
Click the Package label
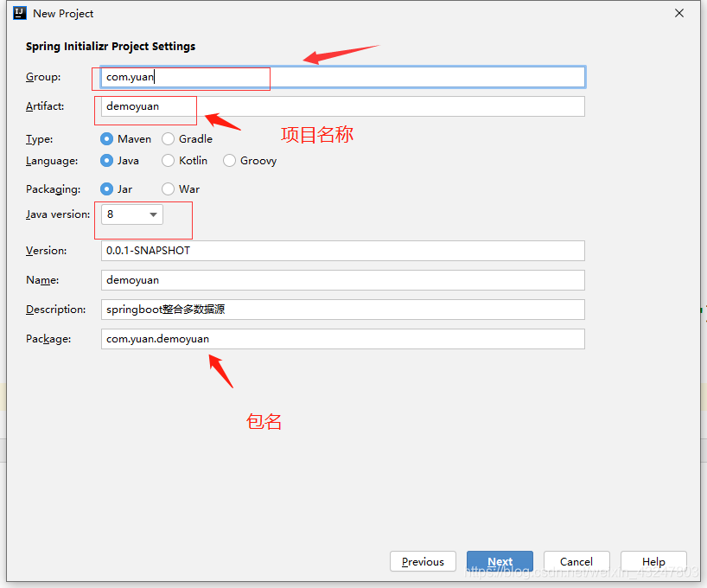point(48,339)
